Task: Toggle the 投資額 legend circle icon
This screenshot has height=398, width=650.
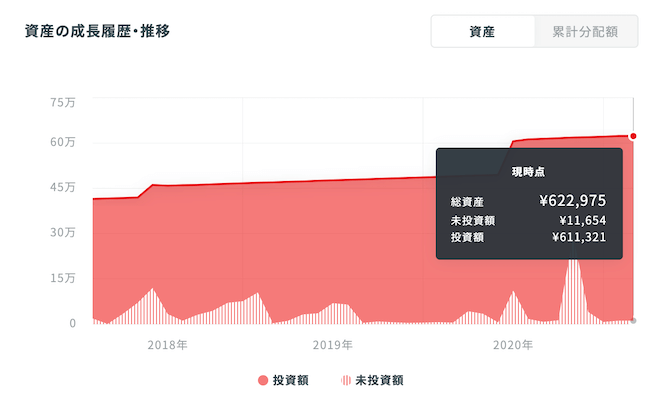Action: pyautogui.click(x=263, y=380)
